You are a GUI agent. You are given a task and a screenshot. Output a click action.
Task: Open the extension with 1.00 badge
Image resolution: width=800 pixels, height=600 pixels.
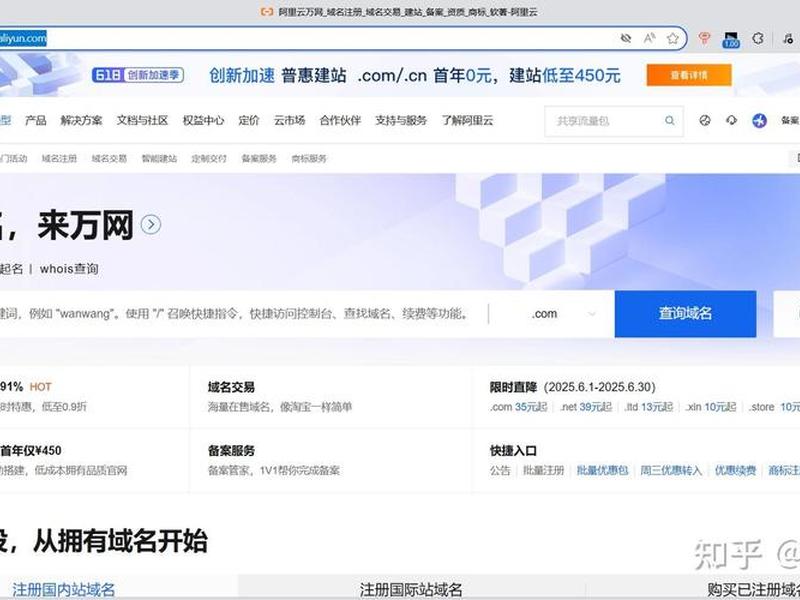tap(731, 40)
